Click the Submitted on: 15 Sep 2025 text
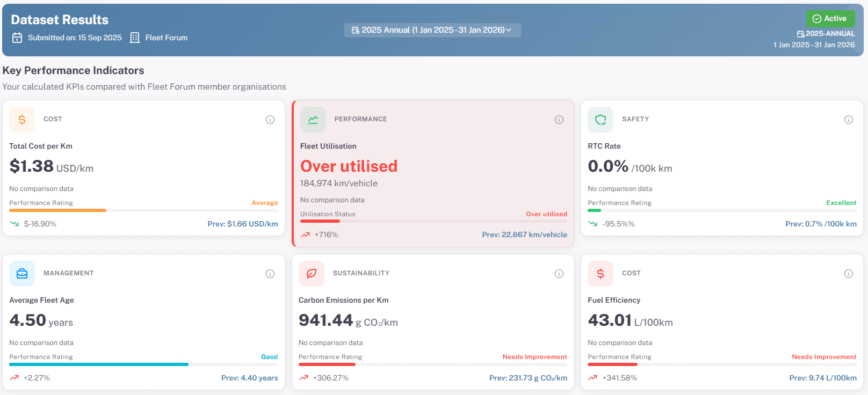868x395 pixels. pos(75,38)
